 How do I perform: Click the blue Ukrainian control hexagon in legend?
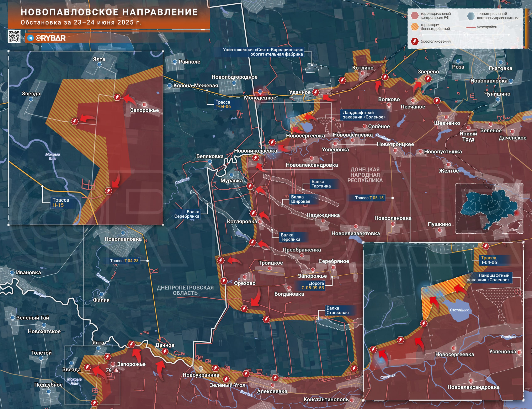click(471, 16)
